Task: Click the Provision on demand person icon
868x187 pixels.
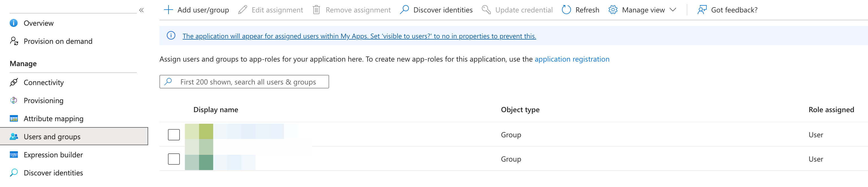Action: (14, 41)
